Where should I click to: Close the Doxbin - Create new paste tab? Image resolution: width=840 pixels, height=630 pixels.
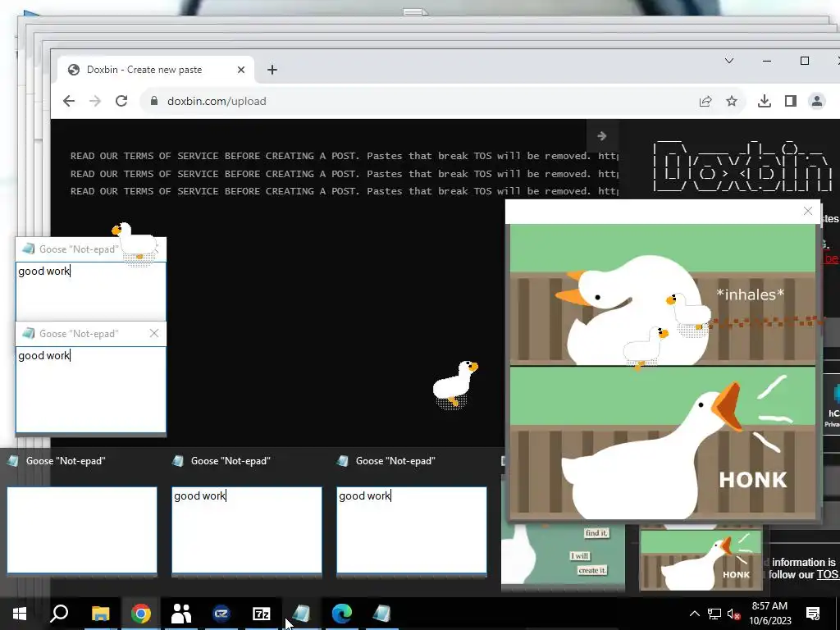coord(241,70)
